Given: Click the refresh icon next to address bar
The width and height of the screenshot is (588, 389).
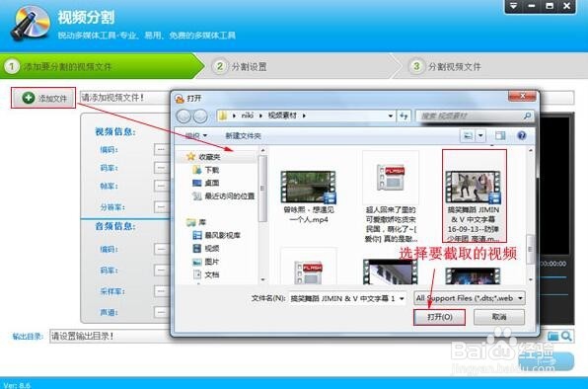Looking at the screenshot, I should tap(404, 116).
